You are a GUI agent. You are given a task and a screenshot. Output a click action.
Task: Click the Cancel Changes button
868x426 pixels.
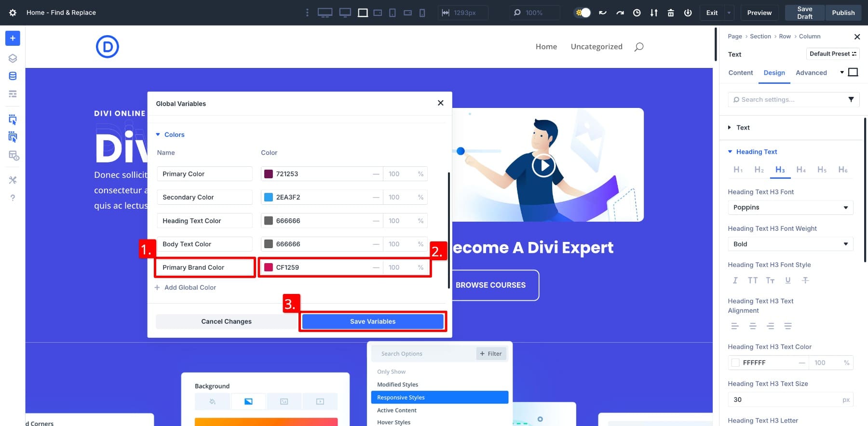coord(227,321)
